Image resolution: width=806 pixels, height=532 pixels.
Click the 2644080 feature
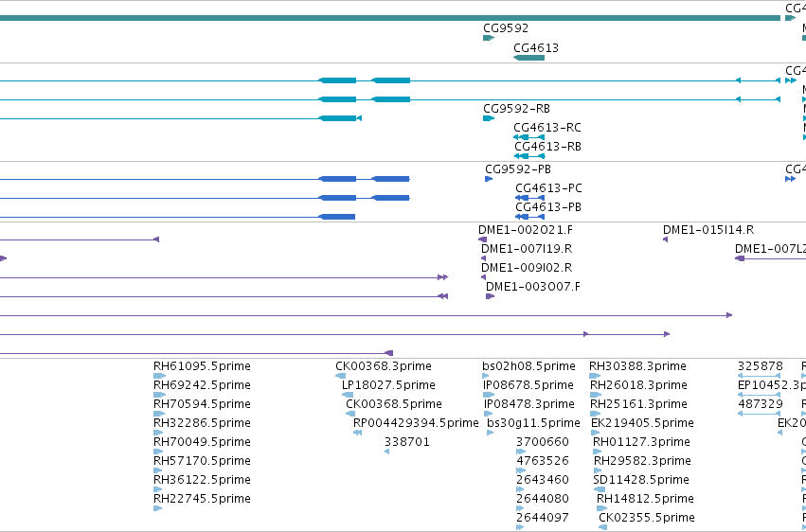point(521,508)
